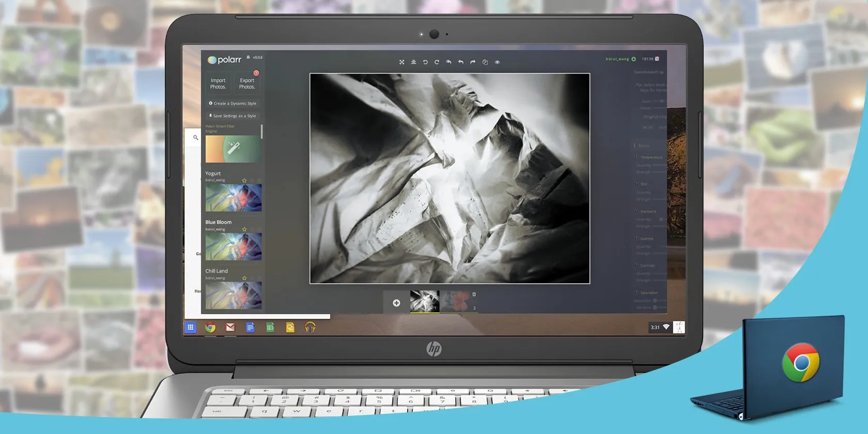
Task: Click the main black-and-white photo canvas
Action: (x=450, y=178)
